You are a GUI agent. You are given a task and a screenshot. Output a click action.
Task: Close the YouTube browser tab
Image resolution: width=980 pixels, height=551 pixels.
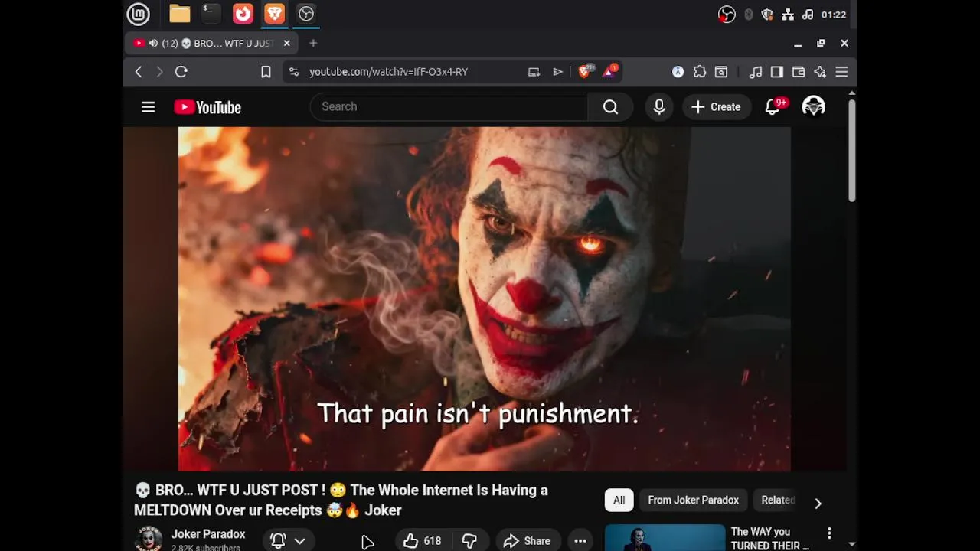coord(287,44)
